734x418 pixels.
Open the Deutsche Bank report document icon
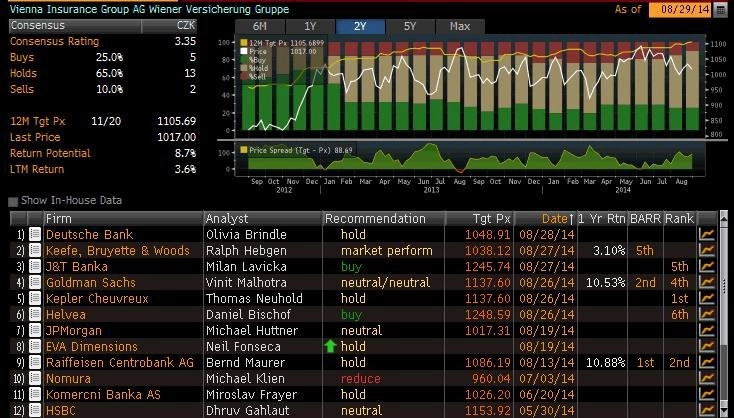[x=35, y=234]
